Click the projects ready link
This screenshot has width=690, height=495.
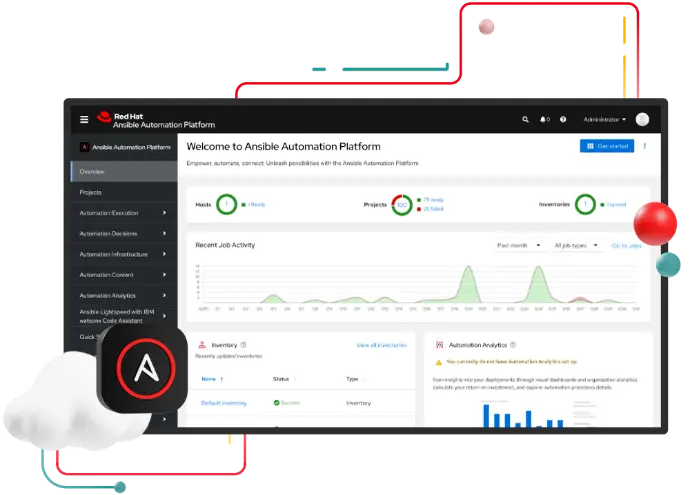tap(433, 200)
